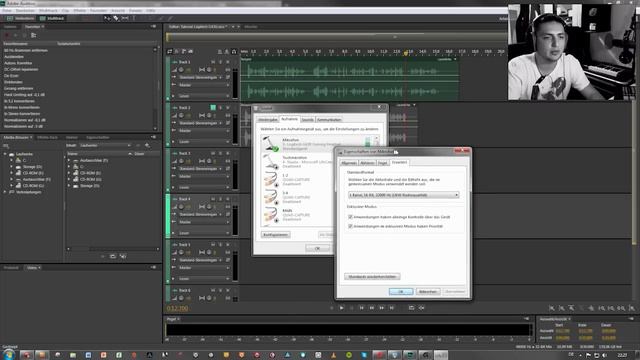This screenshot has height=360, width=640.
Task: Expand the Verknüpfungen tree node
Action: (5, 192)
